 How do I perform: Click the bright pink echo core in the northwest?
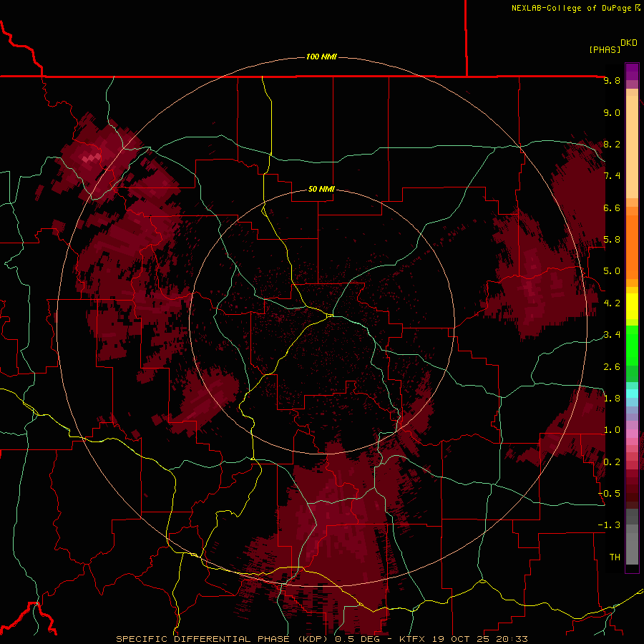[91, 157]
